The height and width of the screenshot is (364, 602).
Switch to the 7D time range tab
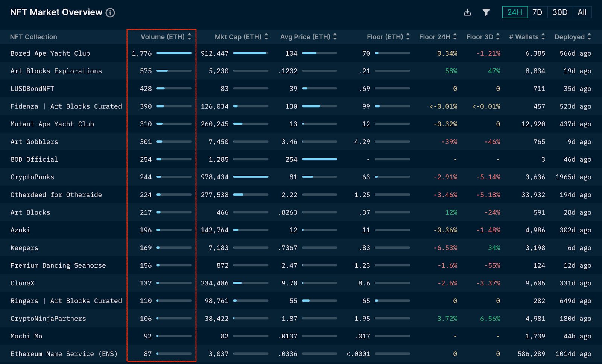(537, 12)
